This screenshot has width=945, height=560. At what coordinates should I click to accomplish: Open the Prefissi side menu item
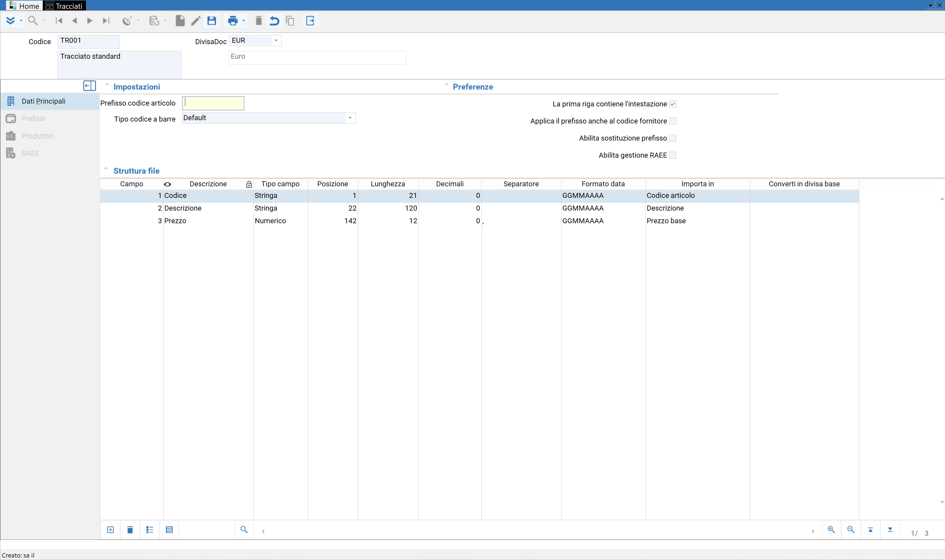(x=50, y=119)
